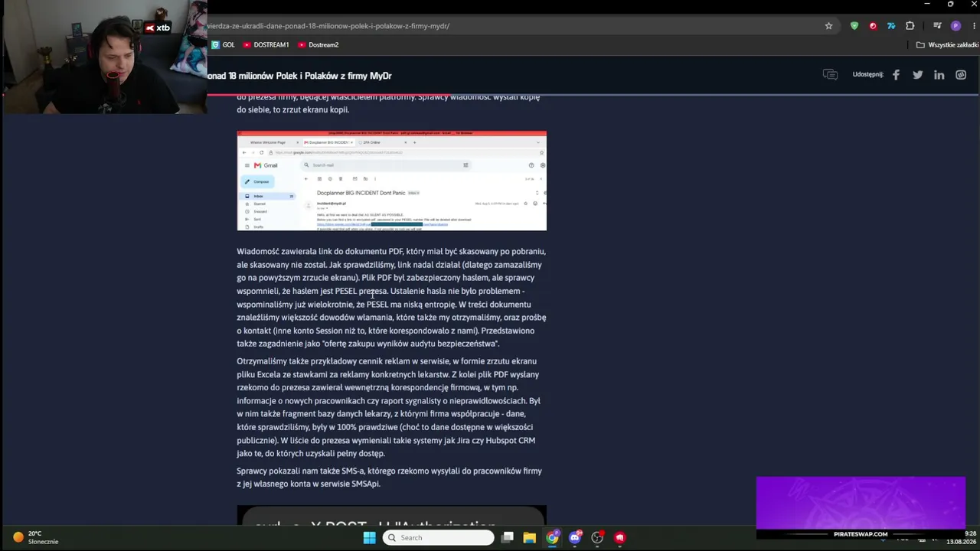Image resolution: width=980 pixels, height=551 pixels.
Task: Open Task View from the taskbar
Action: 507,537
